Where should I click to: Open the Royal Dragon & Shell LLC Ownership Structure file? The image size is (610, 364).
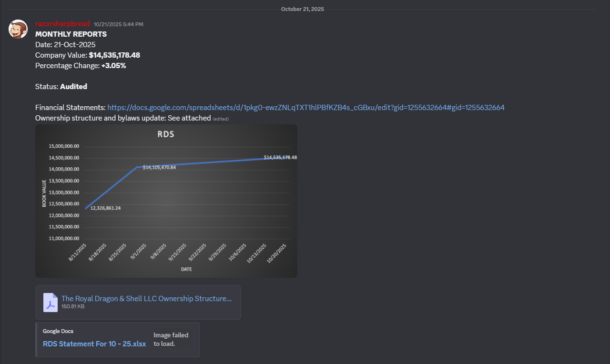(x=146, y=299)
